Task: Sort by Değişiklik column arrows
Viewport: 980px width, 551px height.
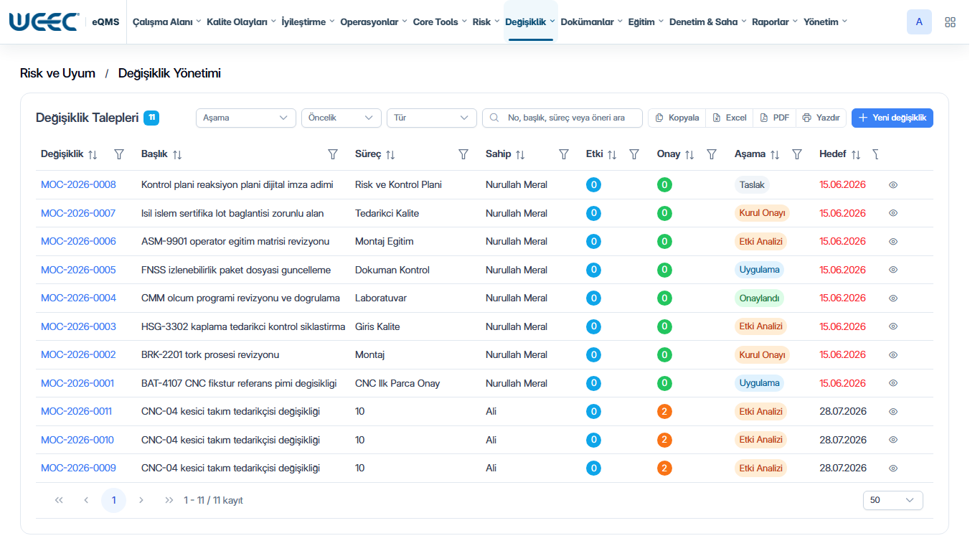Action: click(93, 154)
